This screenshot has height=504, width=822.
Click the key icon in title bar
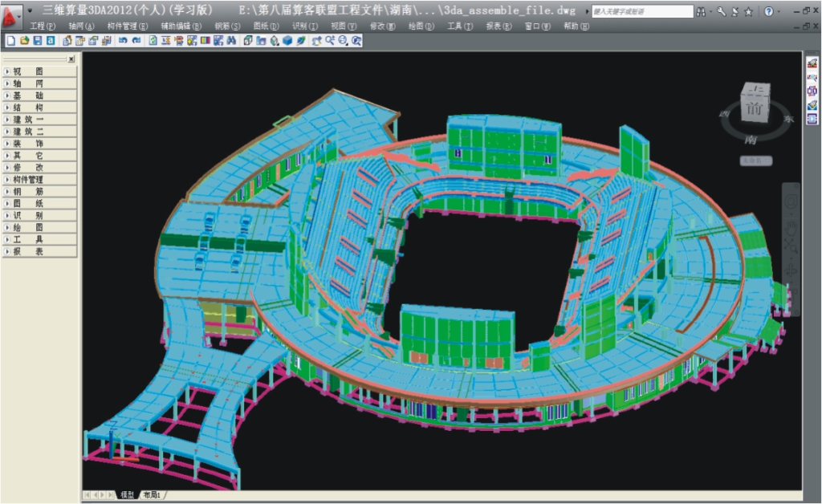pyautogui.click(x=722, y=11)
